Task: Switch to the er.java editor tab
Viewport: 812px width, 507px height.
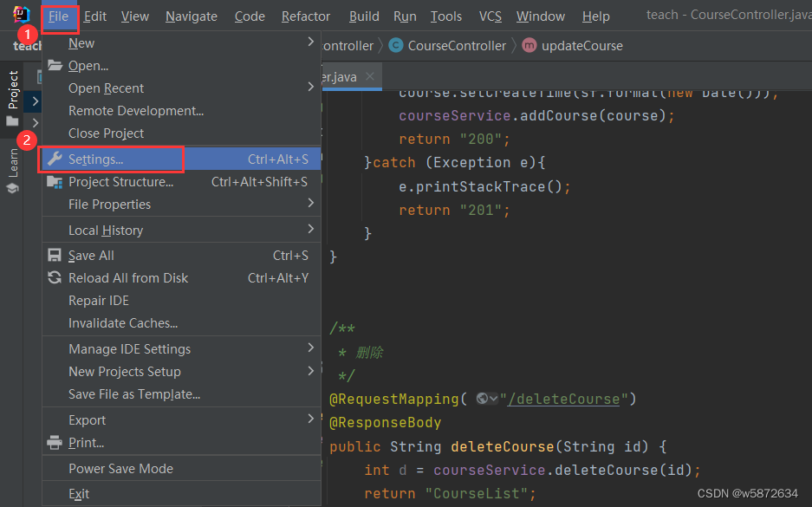Action: pyautogui.click(x=338, y=76)
